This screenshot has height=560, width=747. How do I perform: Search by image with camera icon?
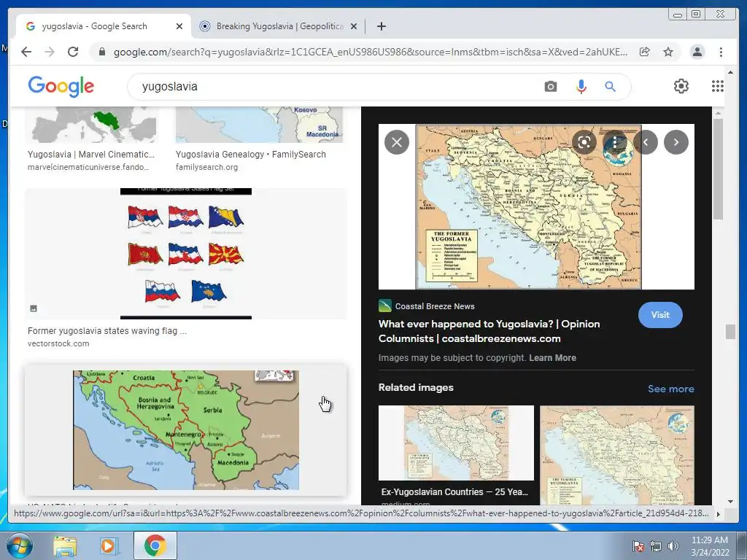tap(550, 87)
